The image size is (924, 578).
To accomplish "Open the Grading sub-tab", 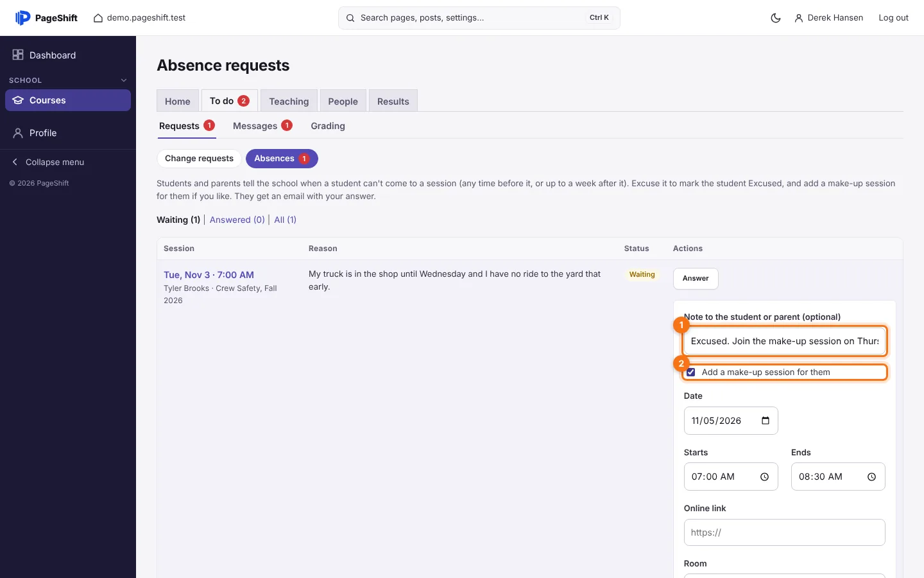I will [328, 126].
